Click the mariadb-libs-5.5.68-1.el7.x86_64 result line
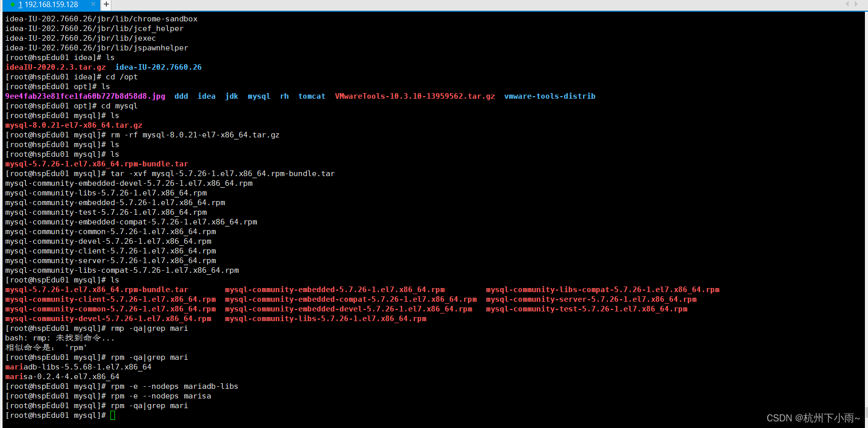868x428 pixels. (78, 367)
